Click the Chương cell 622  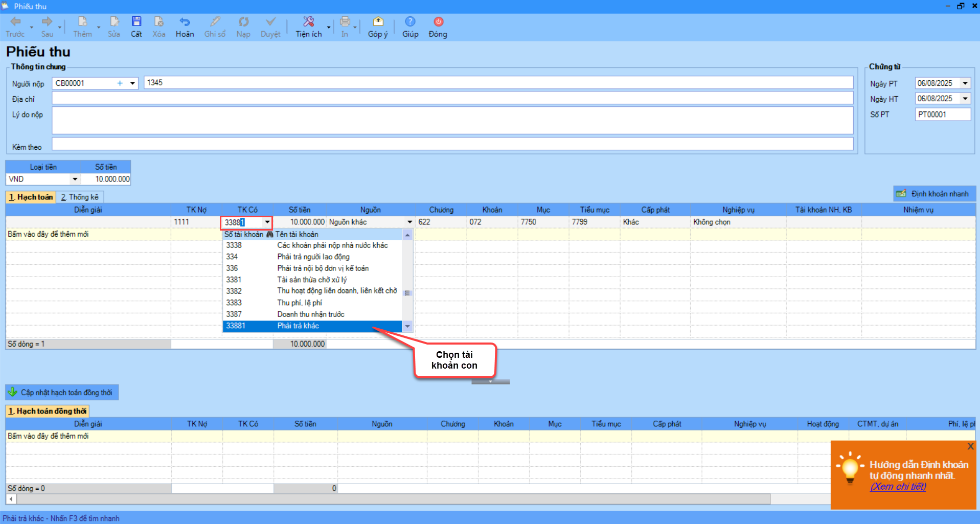click(x=441, y=222)
